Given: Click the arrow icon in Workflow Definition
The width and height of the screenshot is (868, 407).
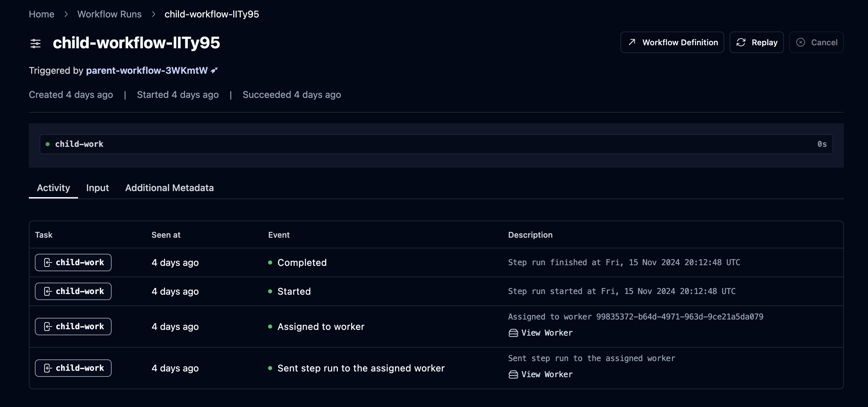Looking at the screenshot, I should 632,42.
